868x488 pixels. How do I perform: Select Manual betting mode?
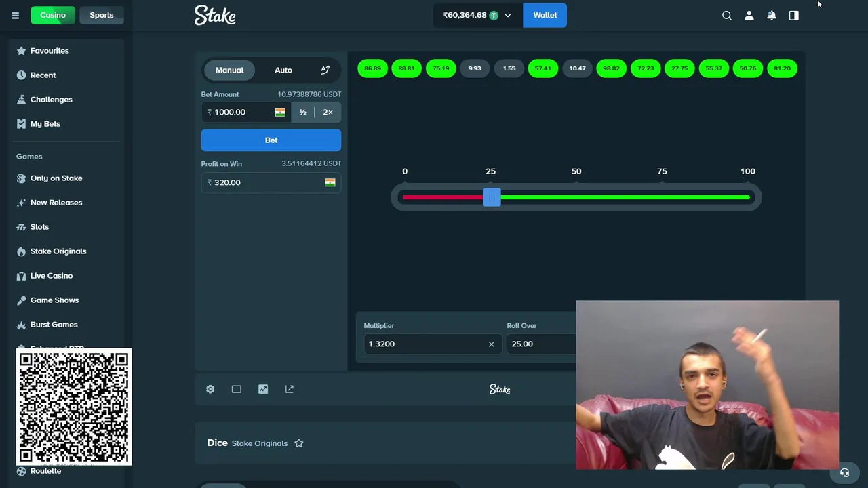(x=229, y=70)
